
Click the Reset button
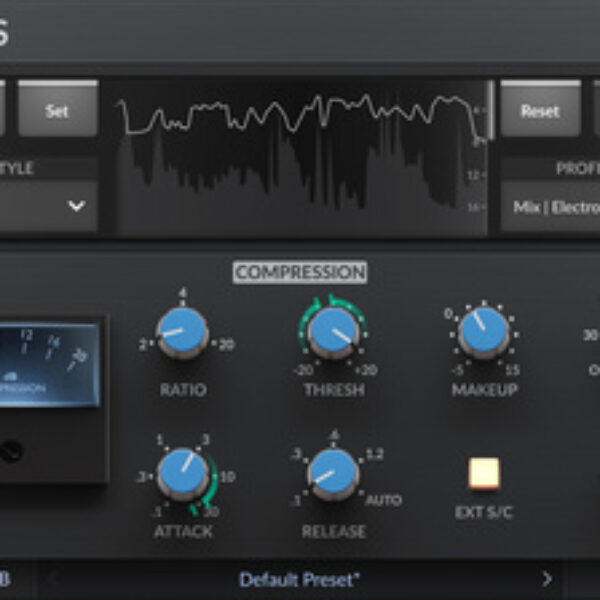(540, 108)
